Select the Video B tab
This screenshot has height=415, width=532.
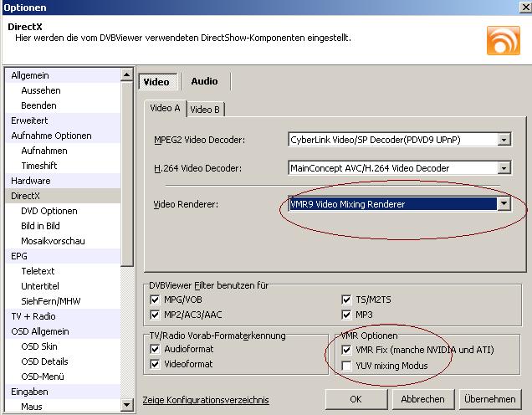pos(205,109)
